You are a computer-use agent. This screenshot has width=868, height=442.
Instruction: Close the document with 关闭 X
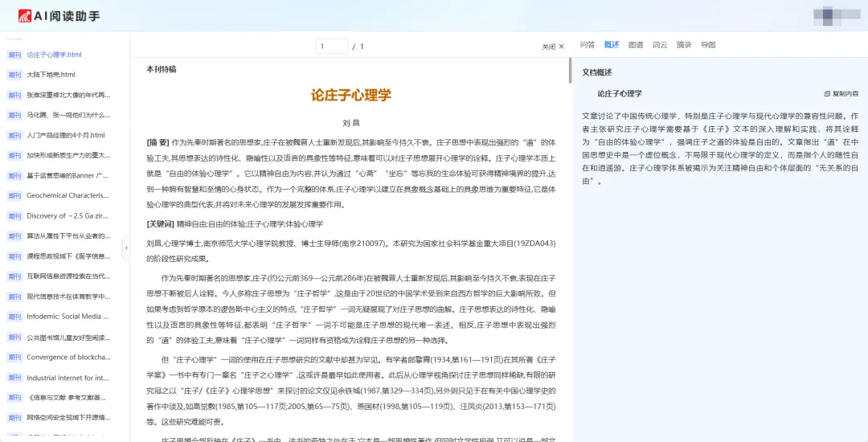coord(553,47)
